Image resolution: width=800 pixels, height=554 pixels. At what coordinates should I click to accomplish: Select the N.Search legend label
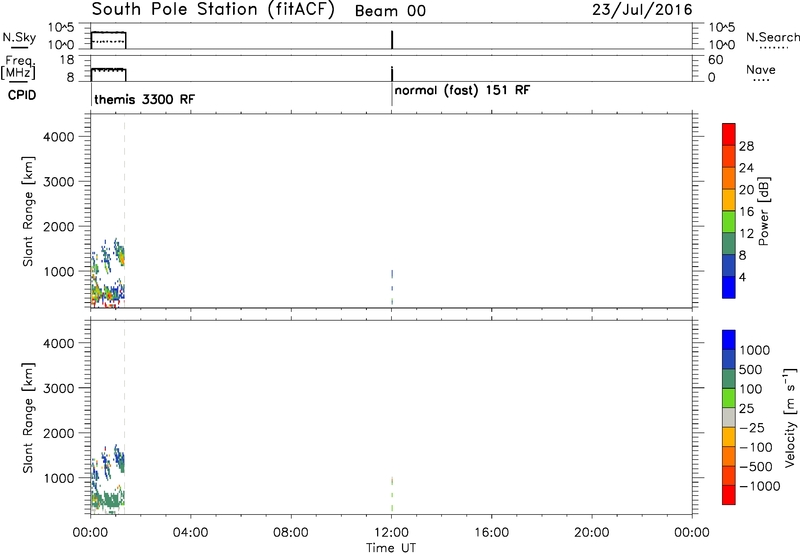coord(773,37)
